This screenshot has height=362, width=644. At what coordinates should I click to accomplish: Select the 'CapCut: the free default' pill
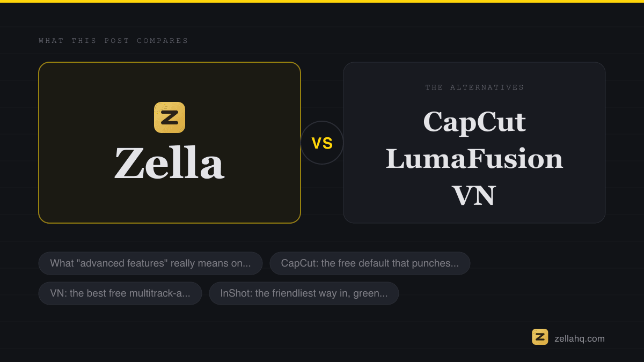pyautogui.click(x=370, y=263)
